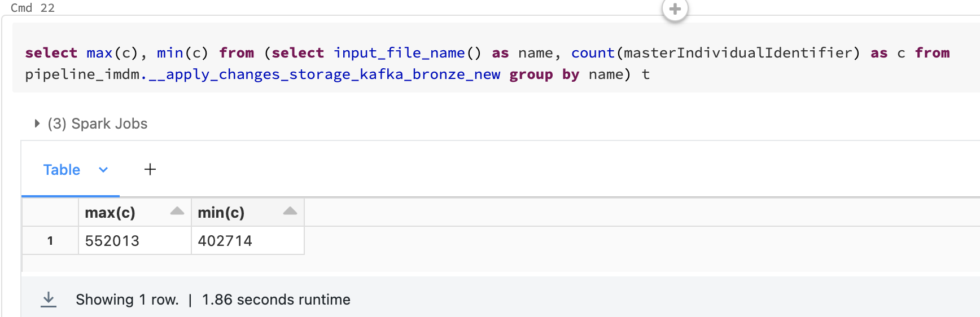980x317 pixels.
Task: Click the Cmd 22 cell label
Action: [33, 8]
